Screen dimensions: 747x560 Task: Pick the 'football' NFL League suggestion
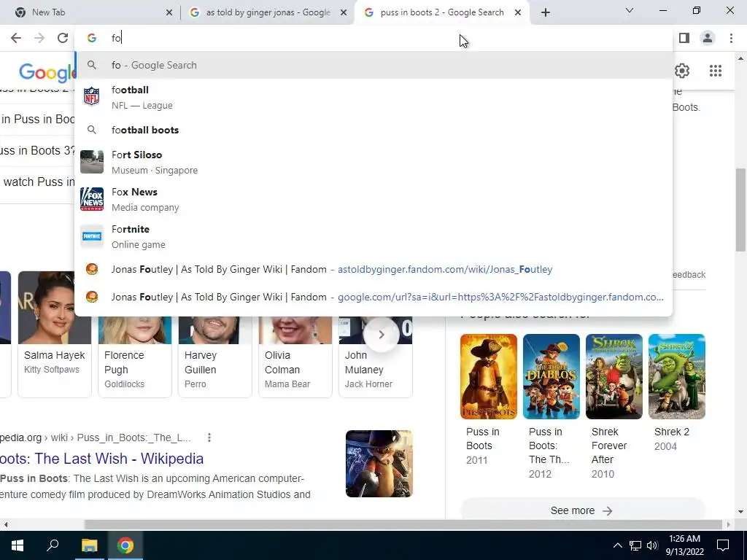pyautogui.click(x=373, y=97)
